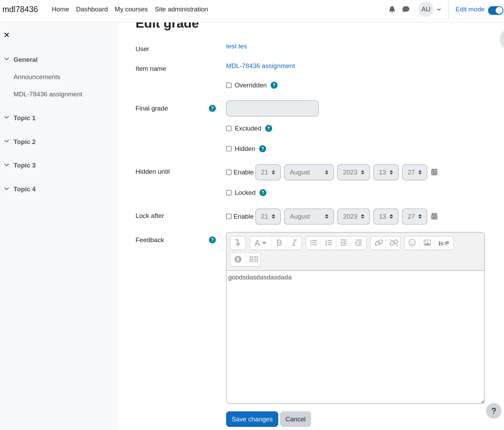Viewport: 504px width, 430px height.
Task: Open the test tes user link
Action: tap(236, 46)
